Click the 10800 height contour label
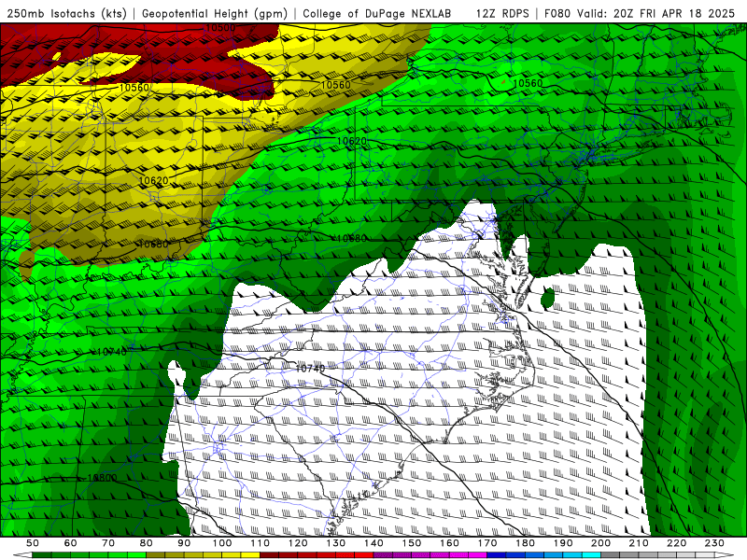The height and width of the screenshot is (560, 747). [x=102, y=478]
